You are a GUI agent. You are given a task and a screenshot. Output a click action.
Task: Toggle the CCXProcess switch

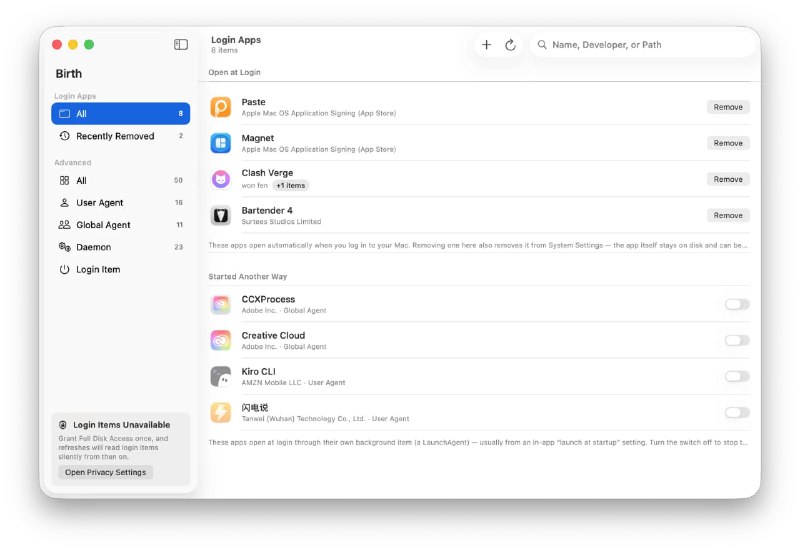point(737,305)
